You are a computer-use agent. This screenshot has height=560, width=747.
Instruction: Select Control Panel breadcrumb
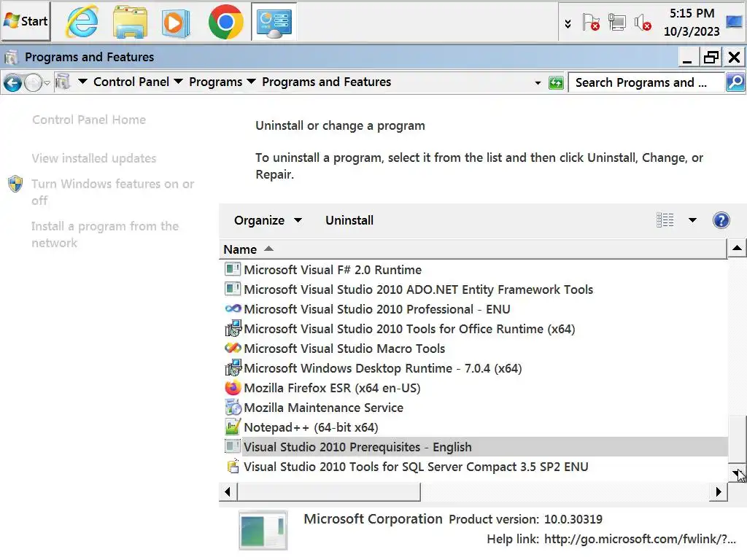131,82
